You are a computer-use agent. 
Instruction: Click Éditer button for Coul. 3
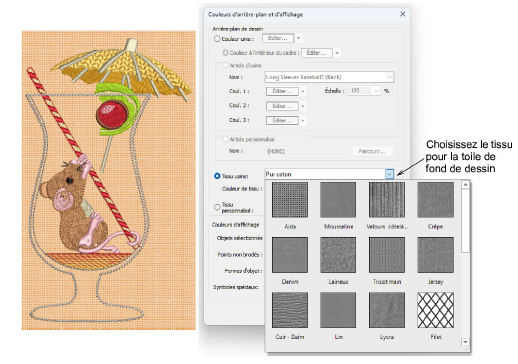pyautogui.click(x=282, y=120)
